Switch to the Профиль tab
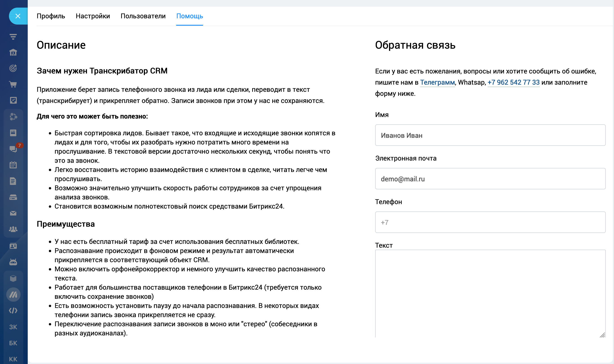 click(x=51, y=16)
